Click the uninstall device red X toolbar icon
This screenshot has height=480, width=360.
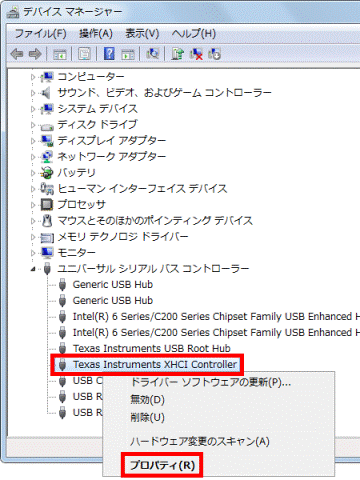pyautogui.click(x=196, y=54)
